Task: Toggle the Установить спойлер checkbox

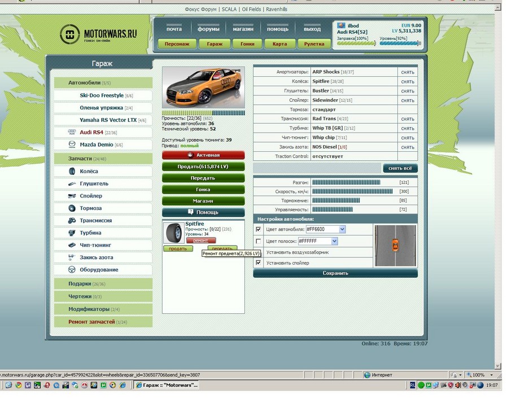Action: [x=258, y=263]
